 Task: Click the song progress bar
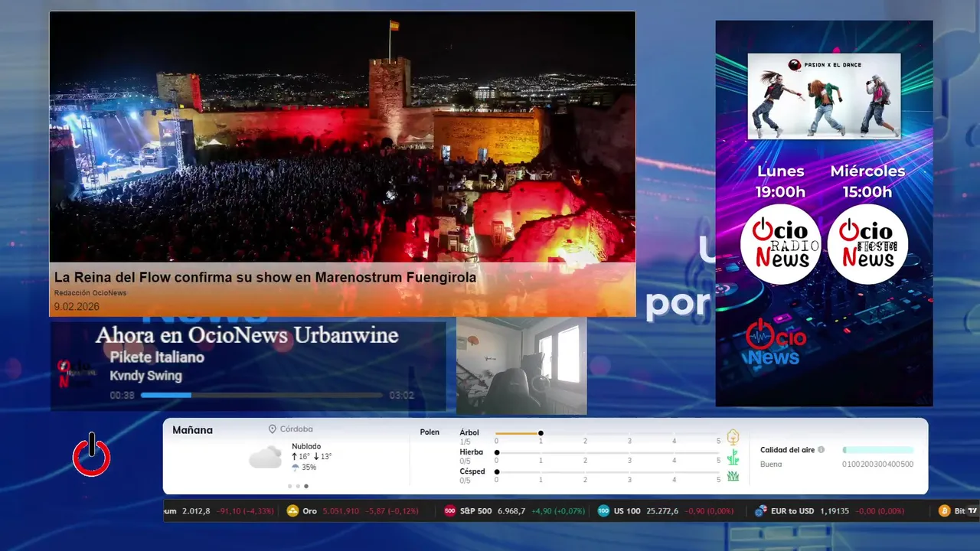(262, 396)
